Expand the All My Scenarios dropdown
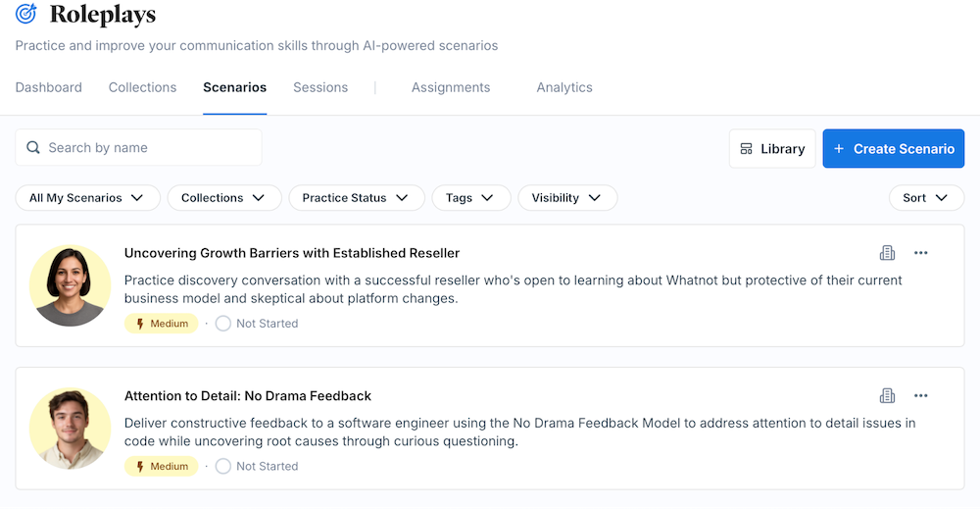Viewport: 980px width, 509px height. [x=86, y=198]
